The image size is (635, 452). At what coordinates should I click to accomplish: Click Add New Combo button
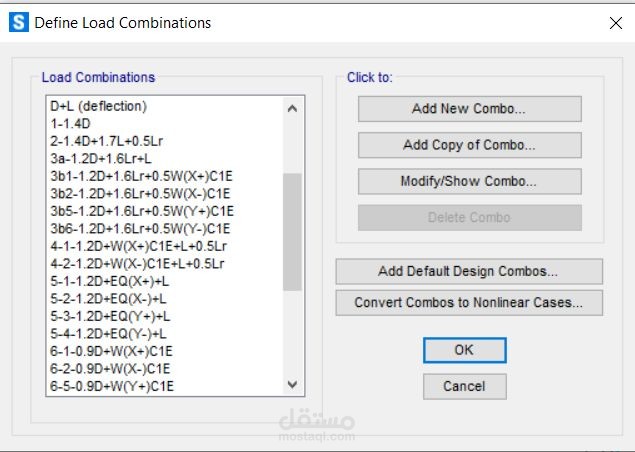469,109
